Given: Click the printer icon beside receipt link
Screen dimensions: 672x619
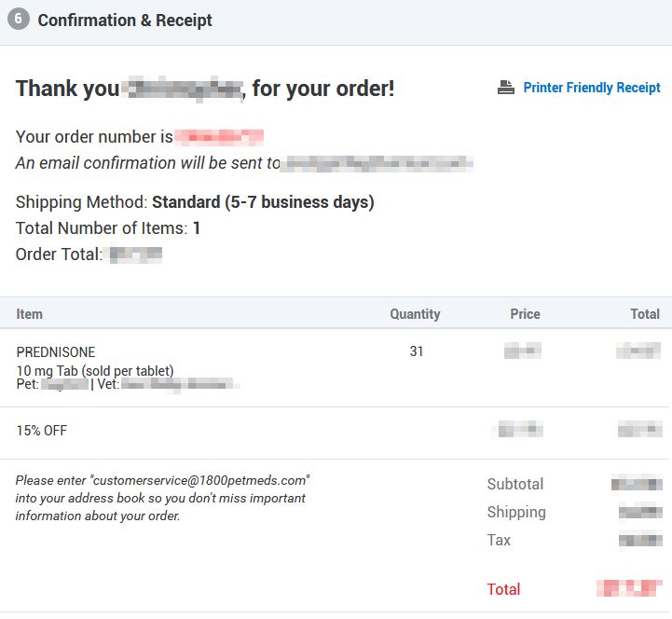Looking at the screenshot, I should tap(506, 88).
